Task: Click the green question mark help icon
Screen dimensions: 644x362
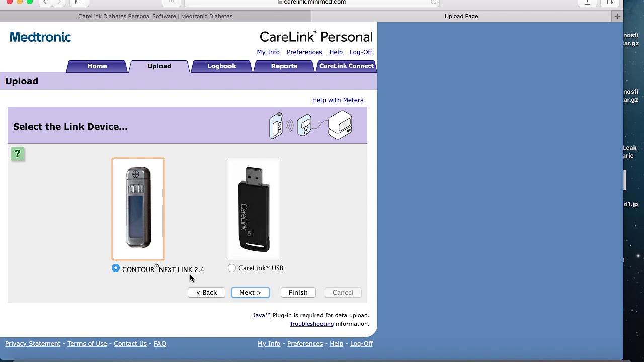Action: tap(17, 154)
